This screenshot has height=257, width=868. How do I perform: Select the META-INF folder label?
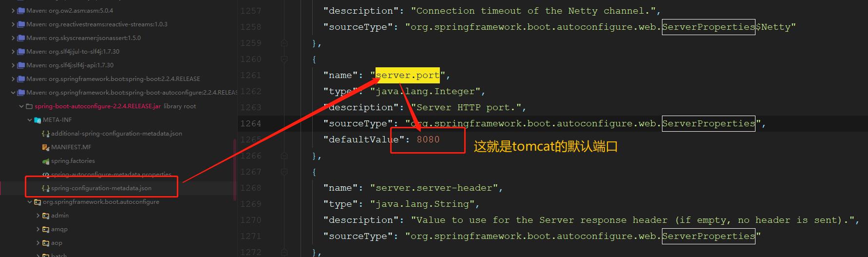click(x=57, y=119)
